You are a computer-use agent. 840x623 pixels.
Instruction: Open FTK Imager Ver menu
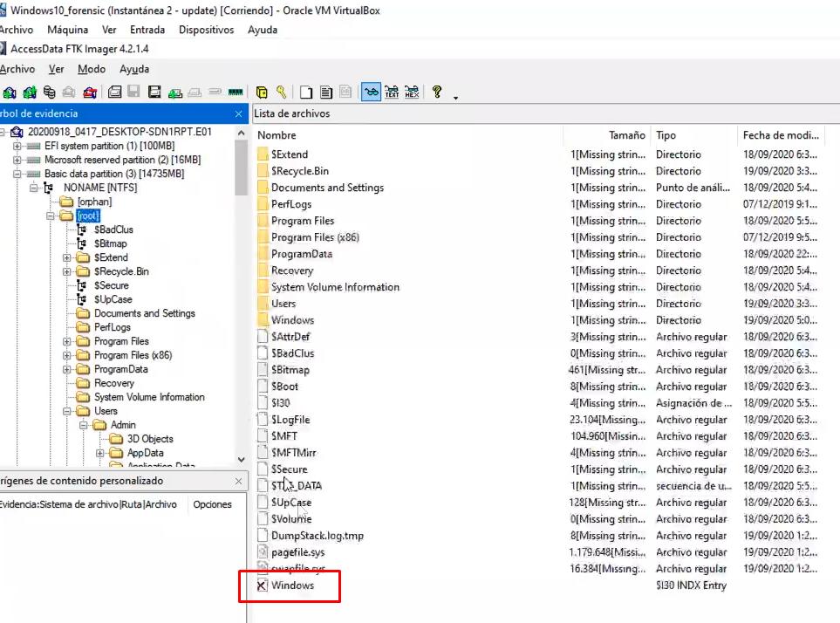pos(56,69)
